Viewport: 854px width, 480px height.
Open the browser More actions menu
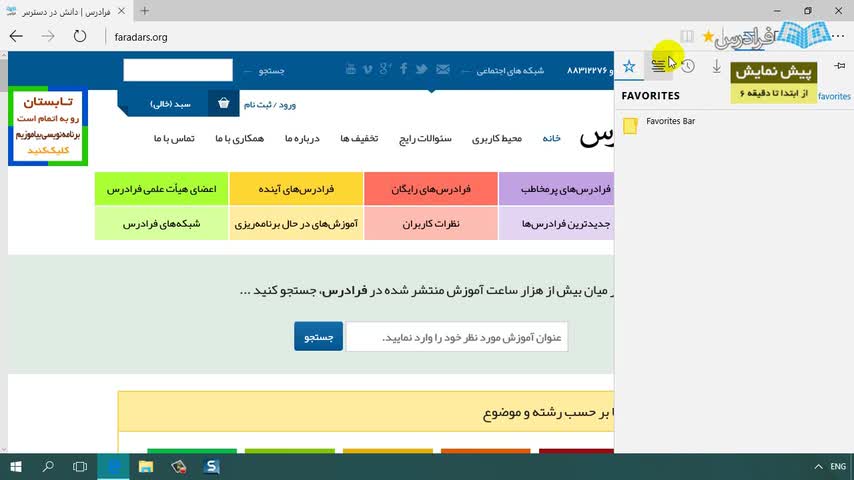[838, 37]
